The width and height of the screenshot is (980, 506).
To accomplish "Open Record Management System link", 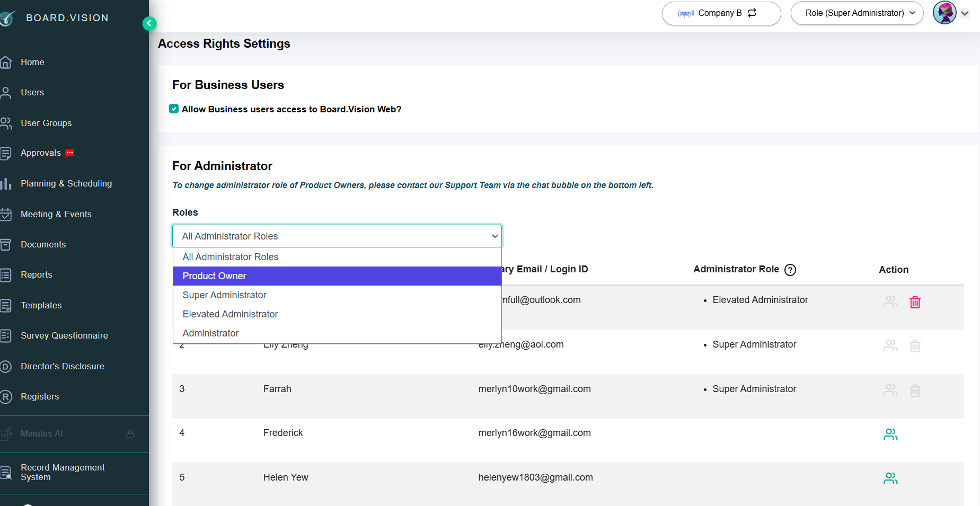I will click(63, 472).
